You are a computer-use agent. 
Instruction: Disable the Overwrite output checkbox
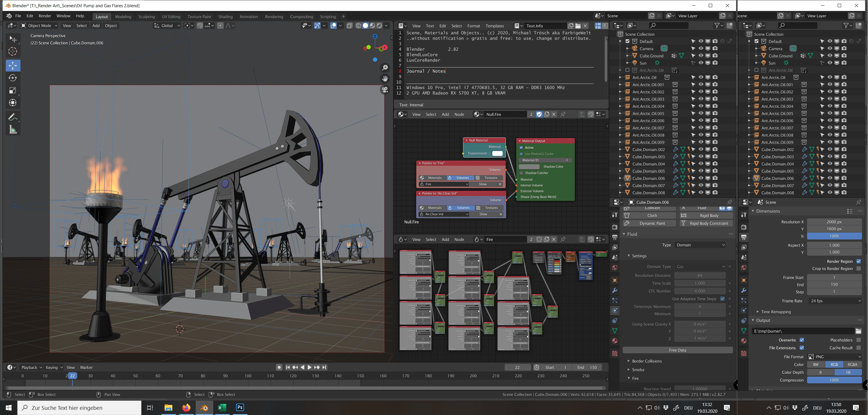(x=802, y=340)
